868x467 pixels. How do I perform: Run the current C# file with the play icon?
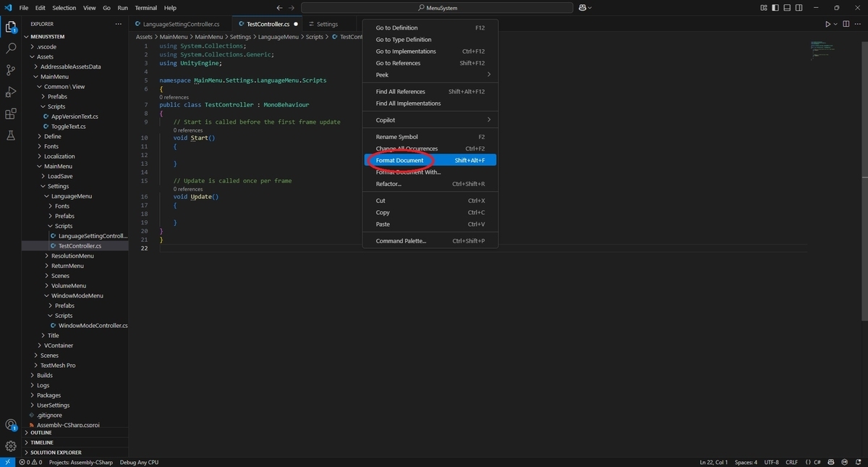click(827, 23)
